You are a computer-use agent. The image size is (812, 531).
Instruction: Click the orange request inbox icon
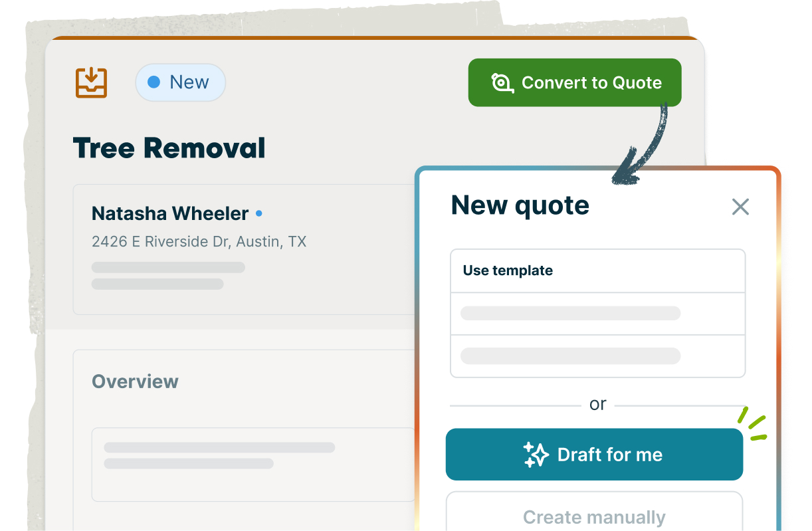(91, 83)
